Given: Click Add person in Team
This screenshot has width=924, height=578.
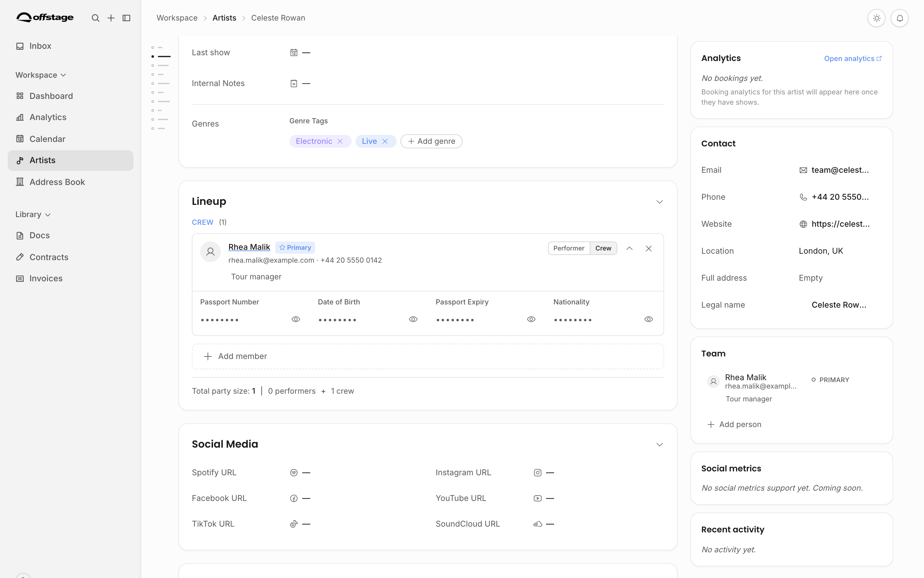Looking at the screenshot, I should (x=734, y=424).
